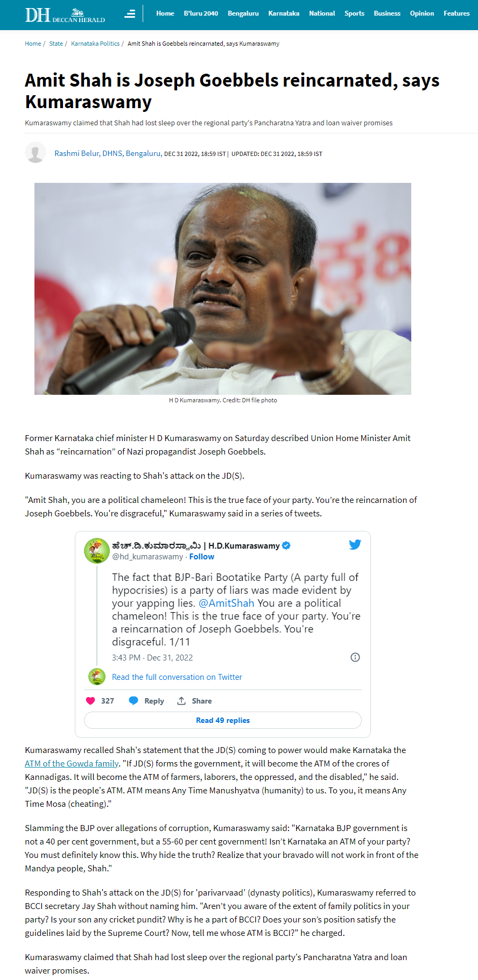Viewport: 478px width, 980px height.
Task: Like the tweet with heart icon
Action: [90, 701]
